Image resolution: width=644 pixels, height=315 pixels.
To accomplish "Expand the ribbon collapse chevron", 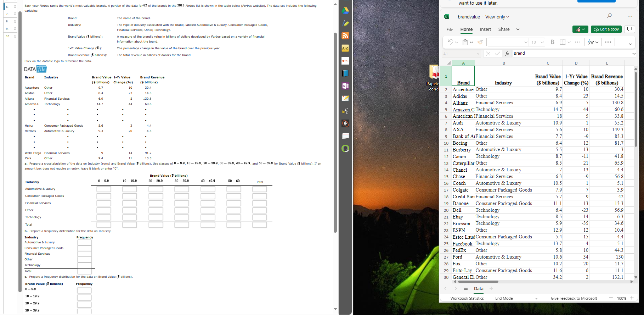I will [631, 44].
